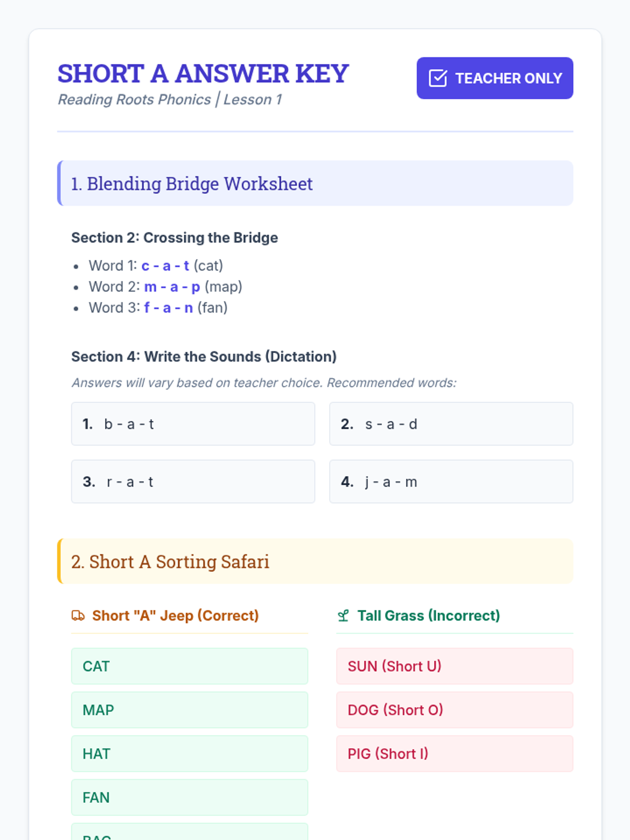Select the Blending Bridge Worksheet section header
The width and height of the screenshot is (630, 840).
tap(315, 183)
